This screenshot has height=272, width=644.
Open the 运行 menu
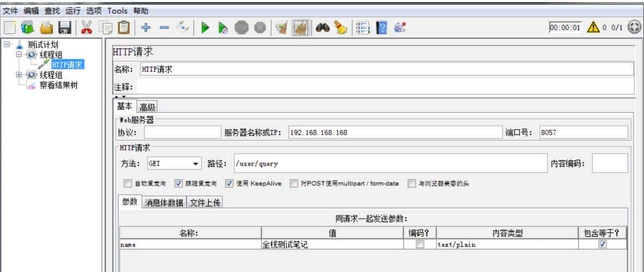[73, 11]
